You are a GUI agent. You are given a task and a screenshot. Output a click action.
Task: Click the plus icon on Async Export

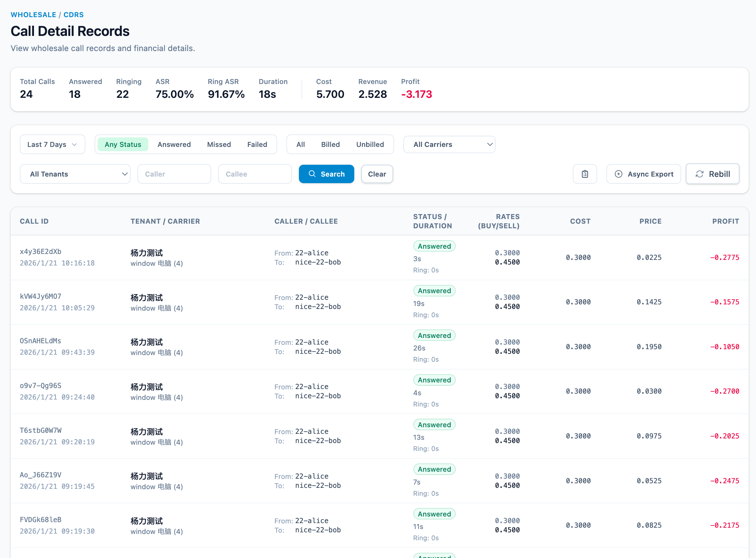619,174
